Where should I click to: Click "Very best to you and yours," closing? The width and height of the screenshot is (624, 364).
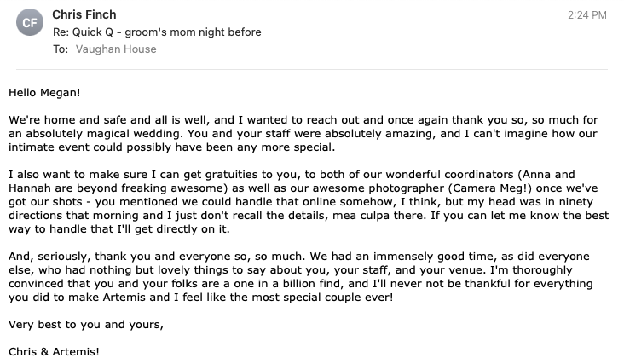coord(84,324)
